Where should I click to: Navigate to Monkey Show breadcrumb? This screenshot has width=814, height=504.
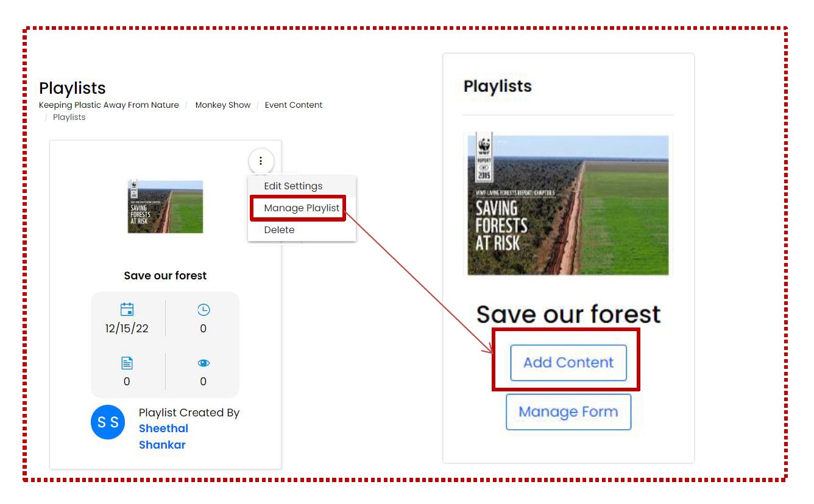pyautogui.click(x=223, y=105)
